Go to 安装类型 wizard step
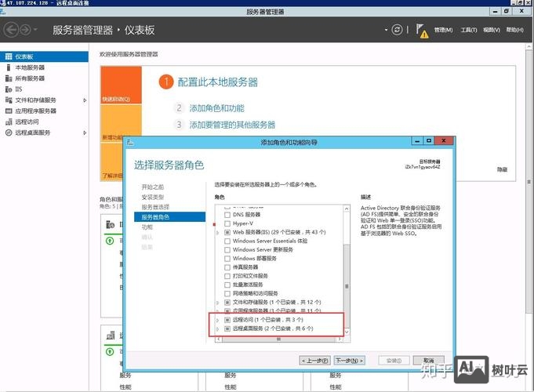The image size is (534, 392). (153, 198)
